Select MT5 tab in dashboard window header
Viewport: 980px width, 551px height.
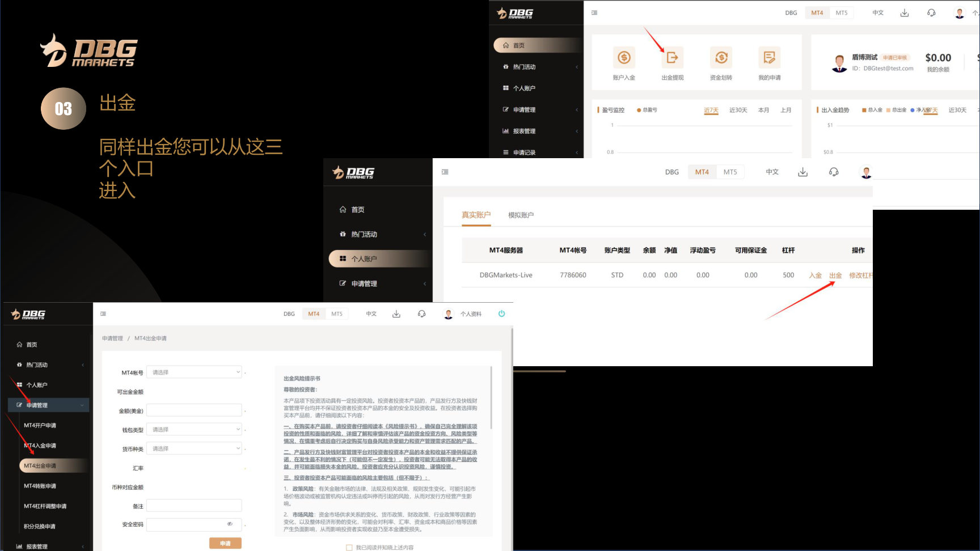click(842, 12)
